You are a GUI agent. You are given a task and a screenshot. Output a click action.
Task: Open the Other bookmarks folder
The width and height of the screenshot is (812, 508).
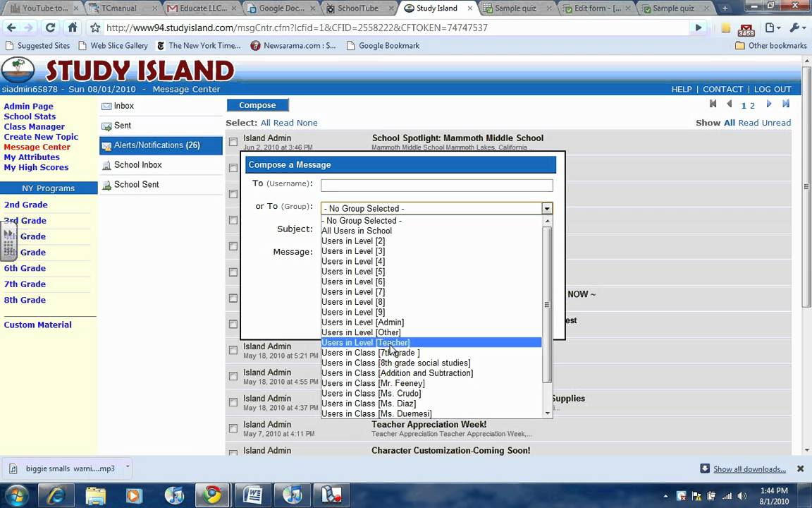click(771, 46)
